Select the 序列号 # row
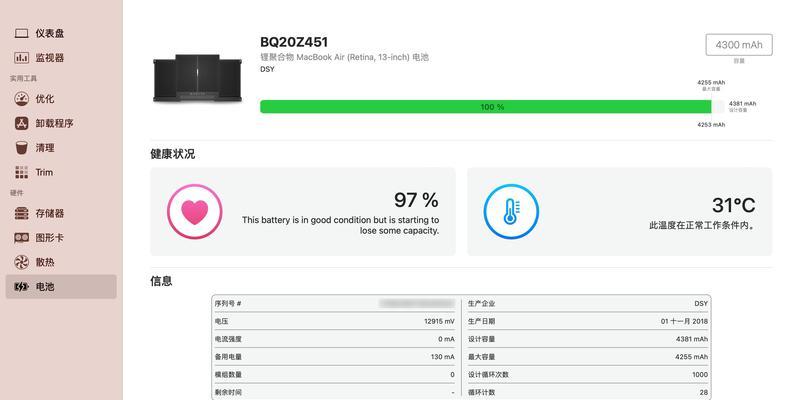Screen dimensions: 800x400 (335, 304)
